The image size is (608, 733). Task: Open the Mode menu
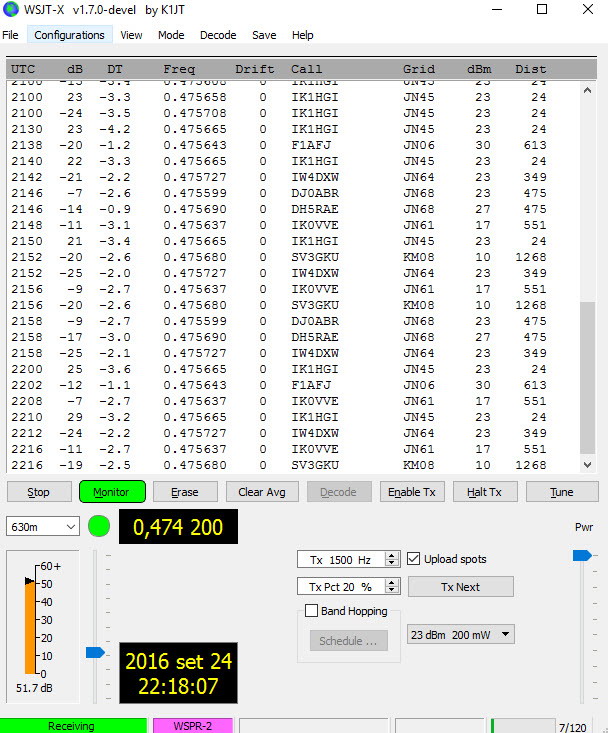tap(171, 35)
